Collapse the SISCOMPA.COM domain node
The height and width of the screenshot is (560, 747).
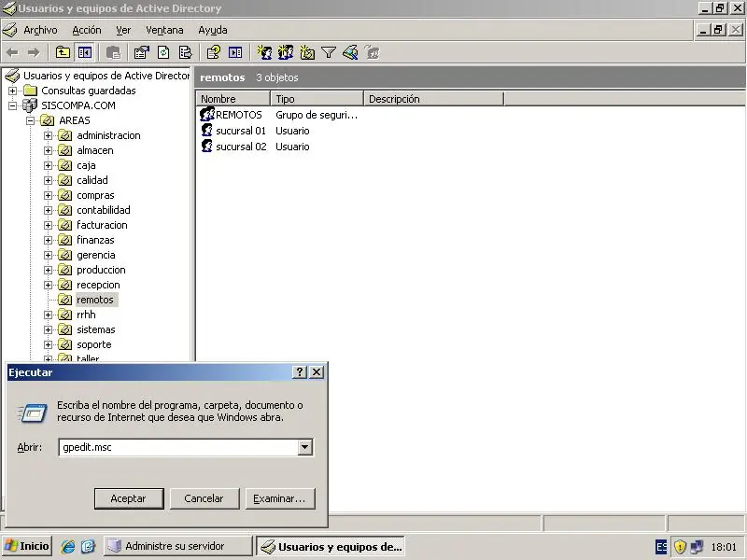12,105
